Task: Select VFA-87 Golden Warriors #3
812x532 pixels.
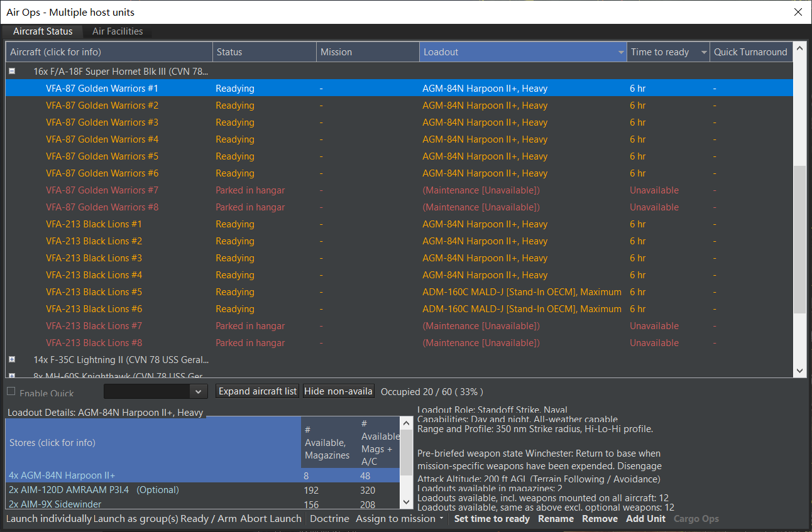Action: (x=399, y=122)
